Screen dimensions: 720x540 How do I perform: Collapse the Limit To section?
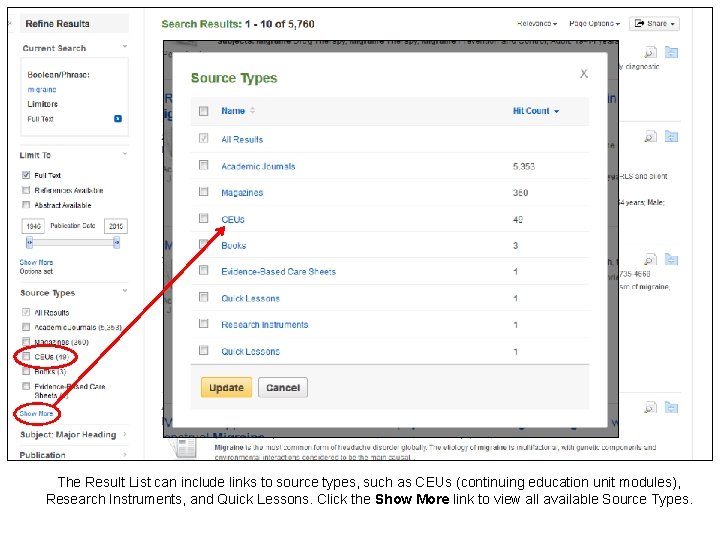124,154
